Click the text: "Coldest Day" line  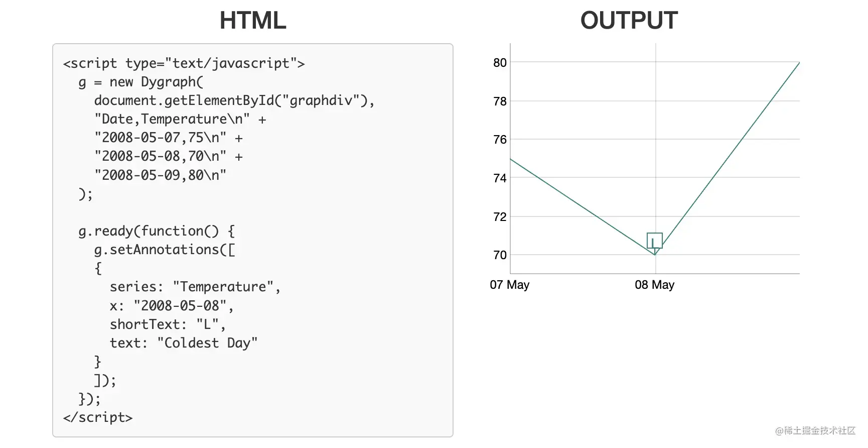pyautogui.click(x=183, y=343)
